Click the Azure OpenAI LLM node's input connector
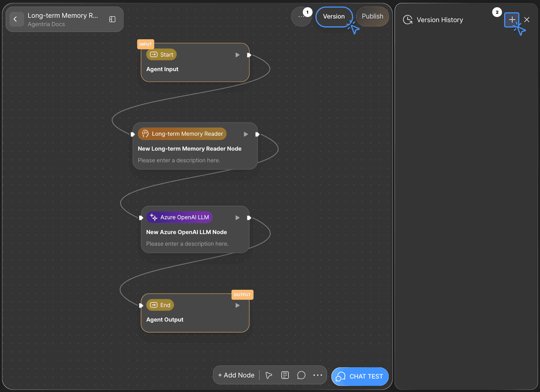 point(141,218)
